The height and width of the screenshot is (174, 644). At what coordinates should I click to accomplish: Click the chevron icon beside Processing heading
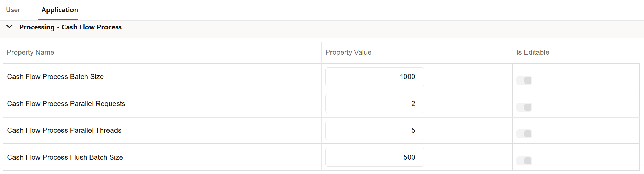click(10, 27)
